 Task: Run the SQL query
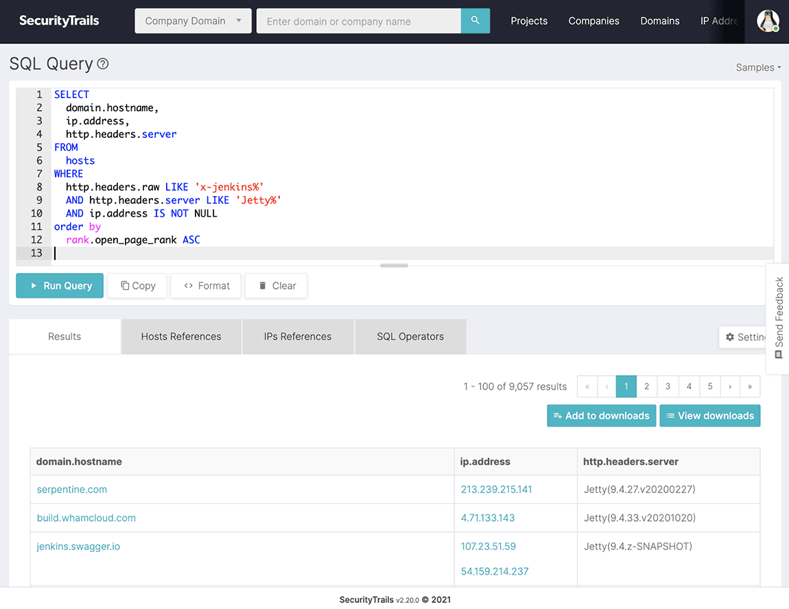(60, 285)
